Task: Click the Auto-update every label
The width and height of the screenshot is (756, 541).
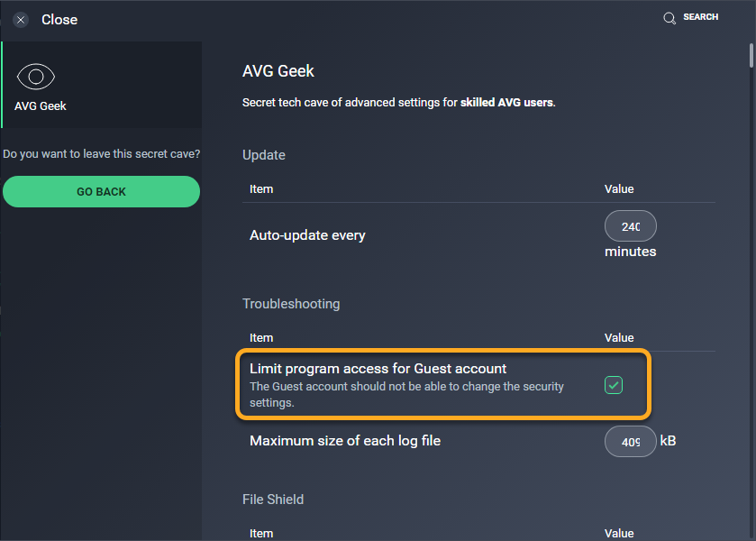Action: point(307,235)
